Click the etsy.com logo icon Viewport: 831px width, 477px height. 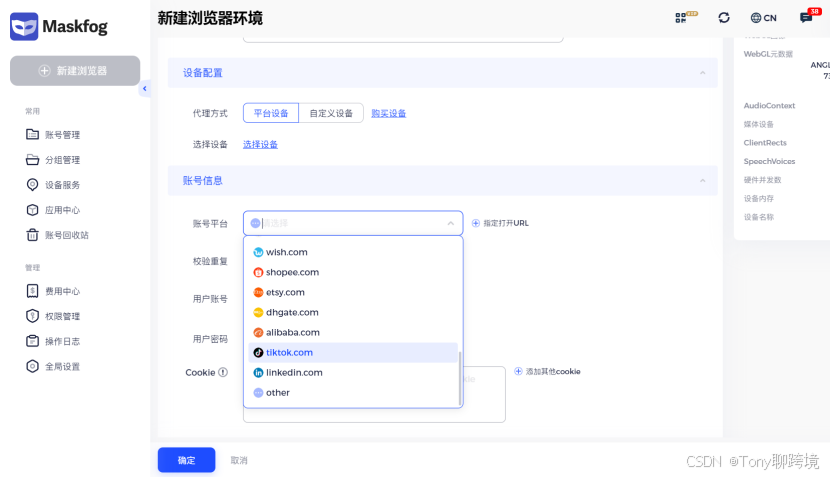[x=258, y=293]
